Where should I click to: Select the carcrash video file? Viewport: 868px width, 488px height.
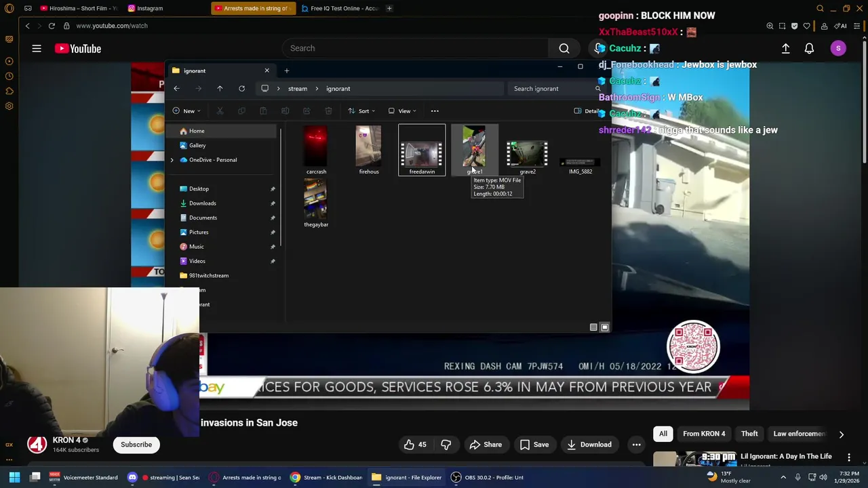point(316,150)
